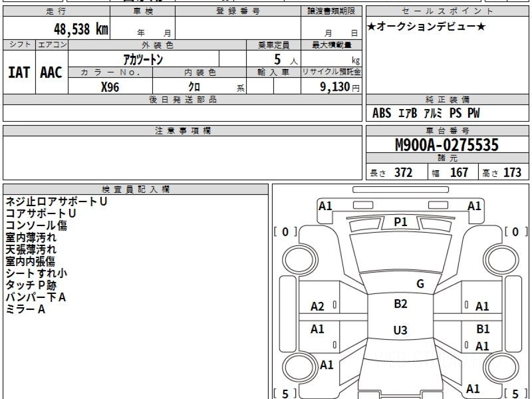
Task: Click the 譲渡書類期限 header
Action: 332,12
